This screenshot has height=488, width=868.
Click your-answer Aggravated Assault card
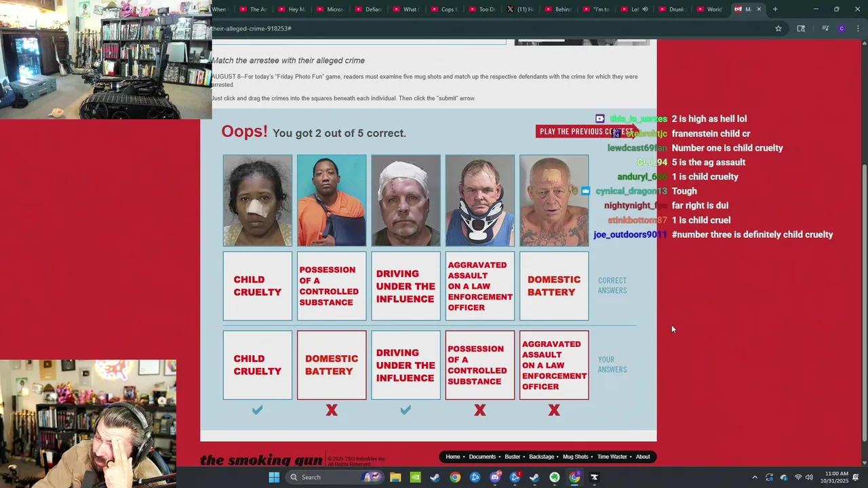pos(554,365)
